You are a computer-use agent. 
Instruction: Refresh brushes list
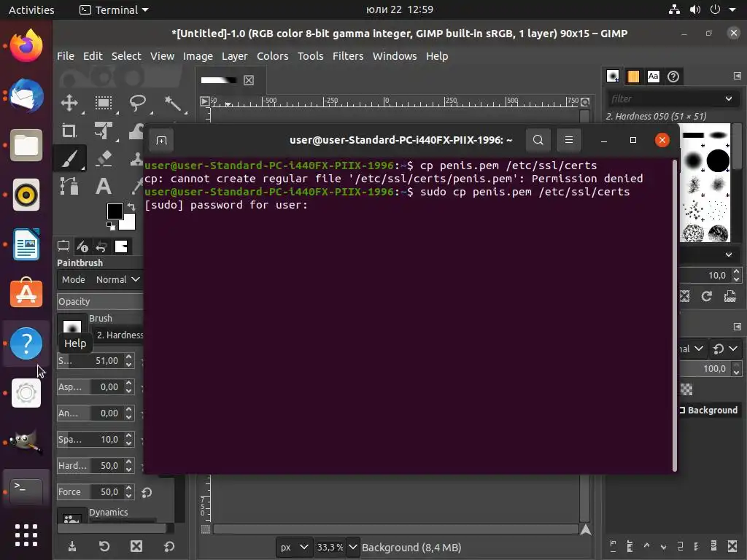point(706,296)
